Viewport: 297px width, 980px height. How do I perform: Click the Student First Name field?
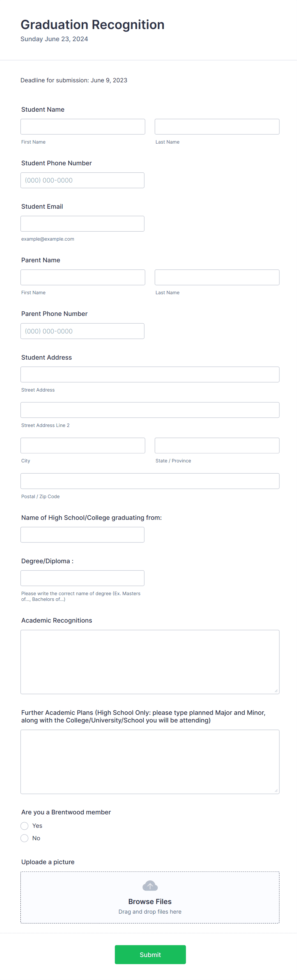pyautogui.click(x=83, y=126)
